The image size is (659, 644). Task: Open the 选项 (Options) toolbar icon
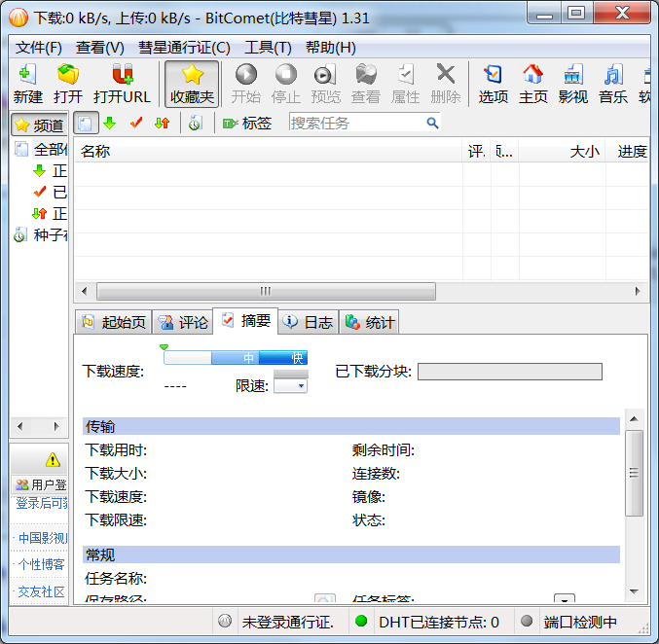(493, 76)
